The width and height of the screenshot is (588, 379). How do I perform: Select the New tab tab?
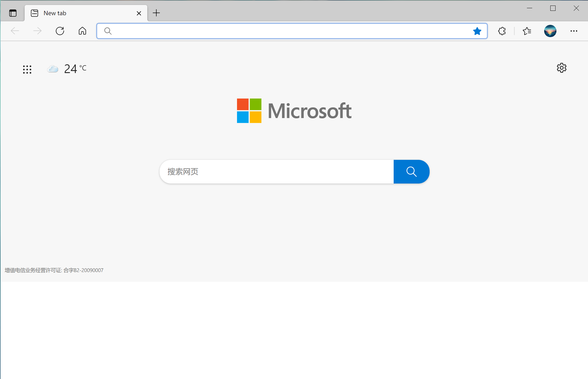(86, 13)
